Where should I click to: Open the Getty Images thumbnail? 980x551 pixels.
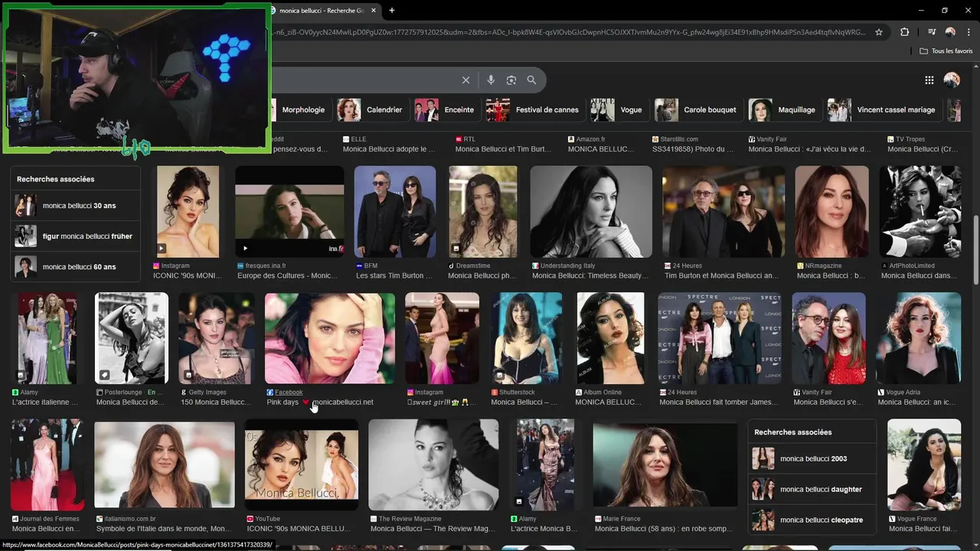point(217,337)
